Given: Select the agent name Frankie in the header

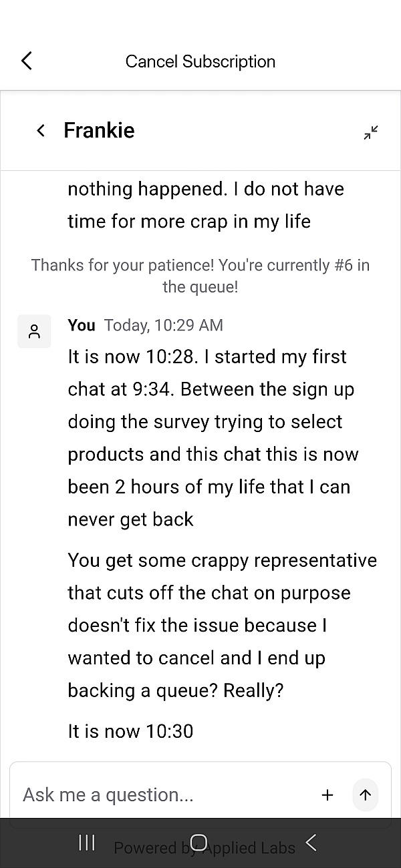Looking at the screenshot, I should (x=99, y=130).
